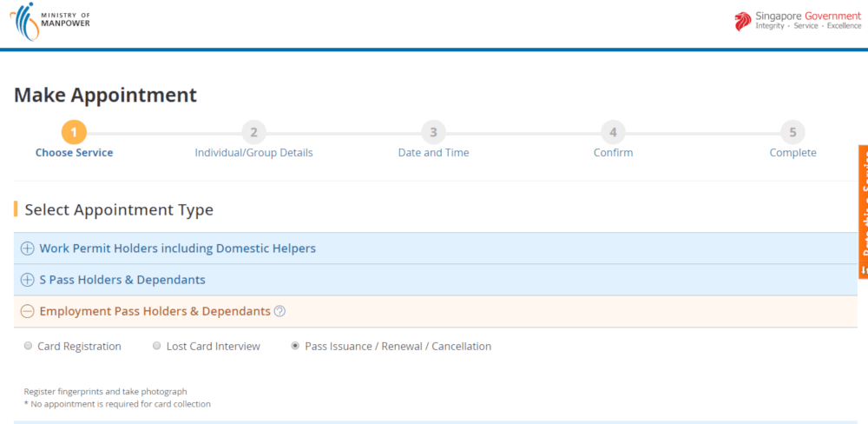Image resolution: width=868 pixels, height=424 pixels.
Task: Click the Choose Service step label
Action: 74,153
